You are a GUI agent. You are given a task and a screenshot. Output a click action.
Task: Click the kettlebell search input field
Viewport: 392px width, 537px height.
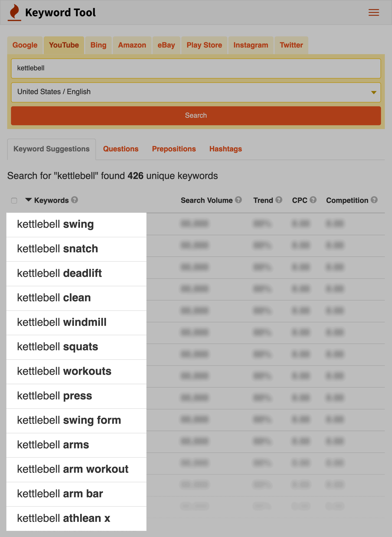(x=196, y=68)
